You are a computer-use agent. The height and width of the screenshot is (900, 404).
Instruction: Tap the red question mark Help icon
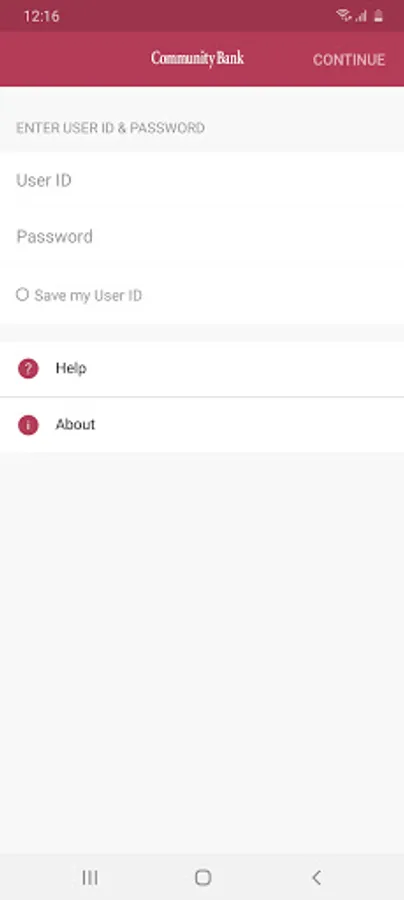pyautogui.click(x=28, y=368)
